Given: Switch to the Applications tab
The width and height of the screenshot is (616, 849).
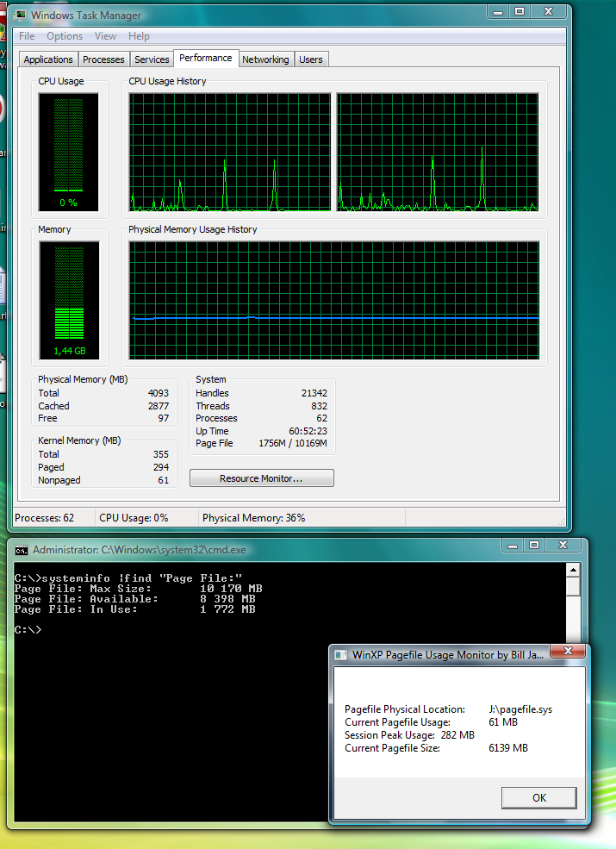Looking at the screenshot, I should 48,59.
